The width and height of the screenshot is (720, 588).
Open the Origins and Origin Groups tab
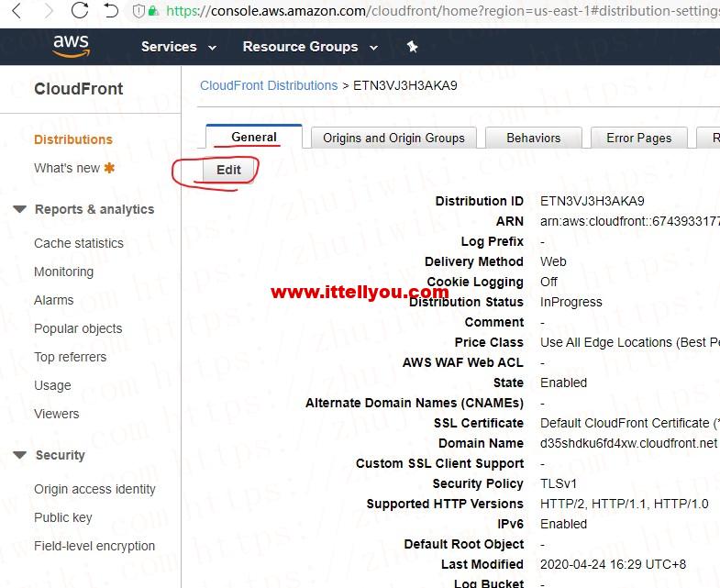click(393, 138)
